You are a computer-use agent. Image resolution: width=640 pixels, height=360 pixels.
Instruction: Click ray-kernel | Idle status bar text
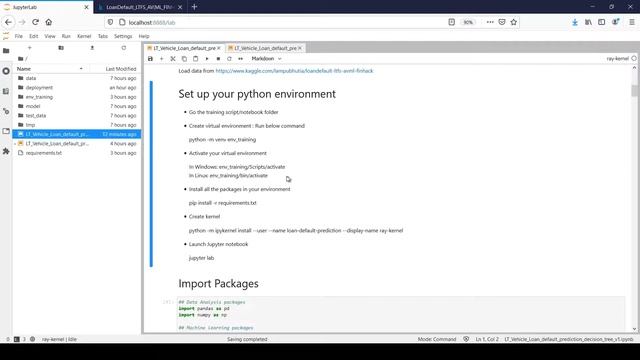59,339
